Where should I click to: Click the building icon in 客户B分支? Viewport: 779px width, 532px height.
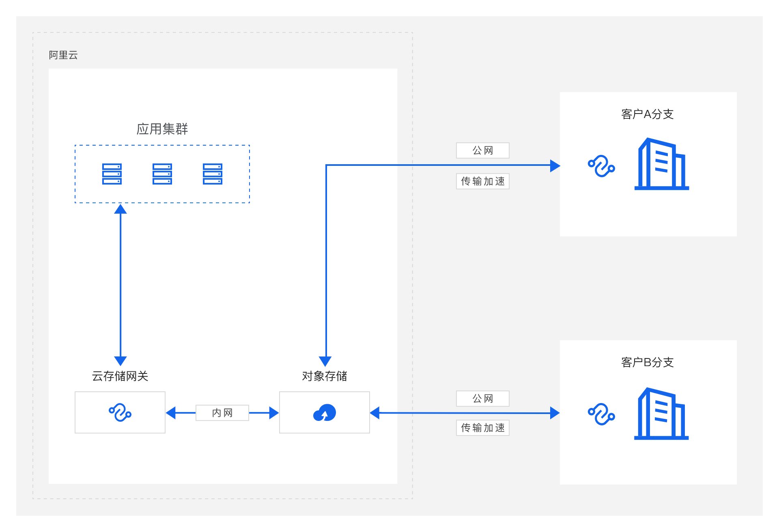coord(661,414)
